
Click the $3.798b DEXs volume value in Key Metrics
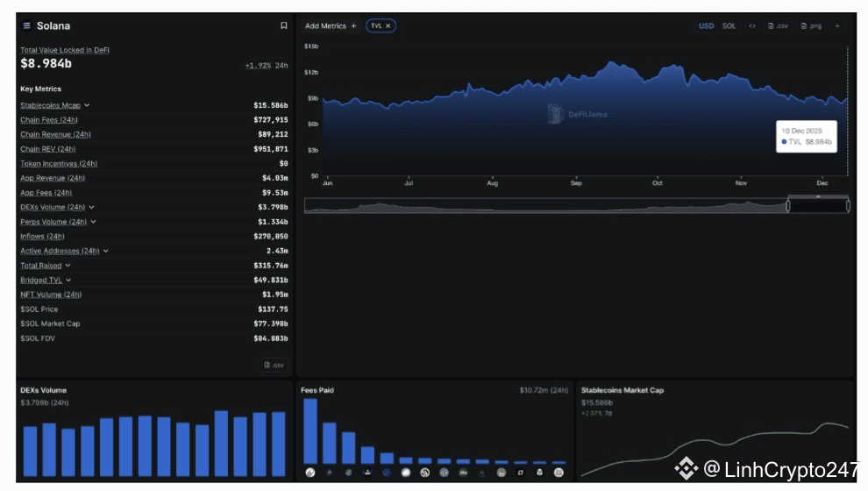(x=273, y=207)
